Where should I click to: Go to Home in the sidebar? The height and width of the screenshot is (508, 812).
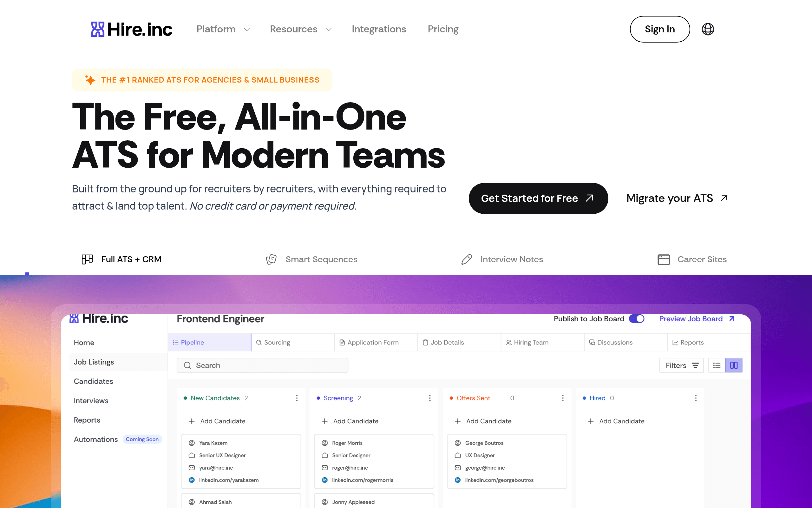click(x=84, y=343)
